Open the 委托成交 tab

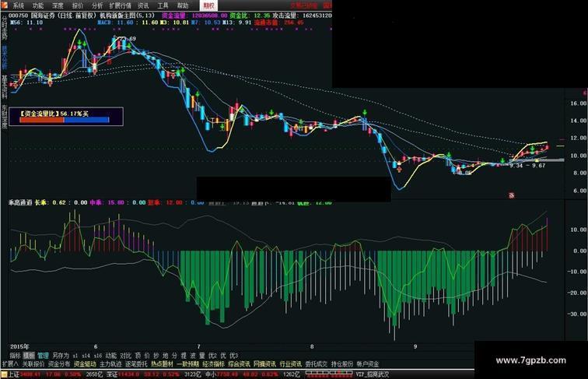click(316, 364)
